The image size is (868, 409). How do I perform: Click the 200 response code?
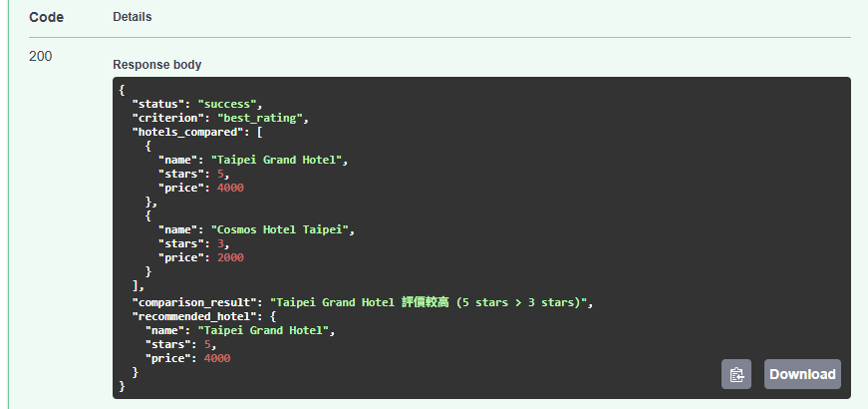point(41,57)
